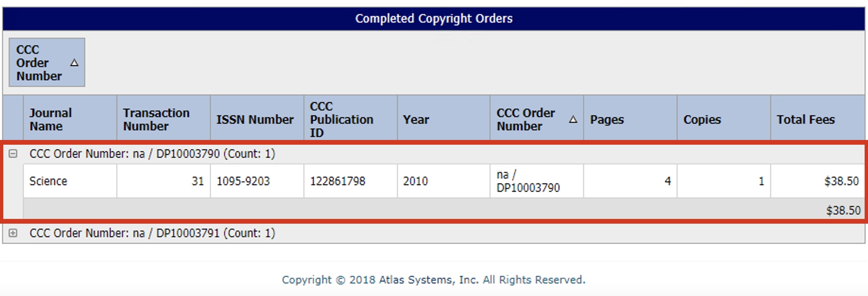Sort by the Transaction Number column

click(x=156, y=119)
